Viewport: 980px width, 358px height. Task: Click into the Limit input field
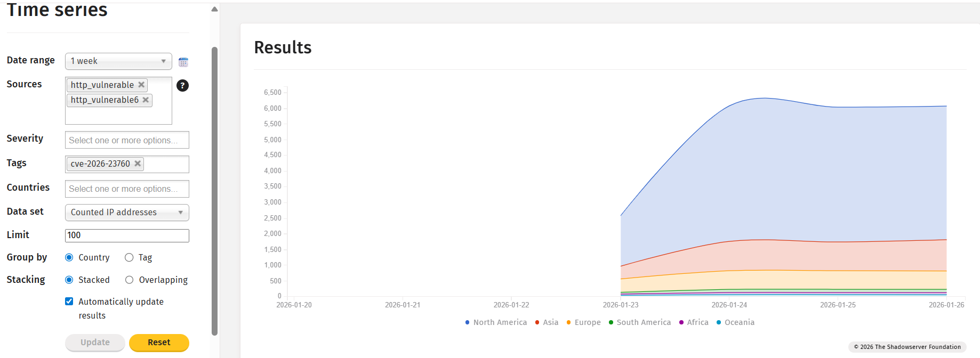point(127,235)
